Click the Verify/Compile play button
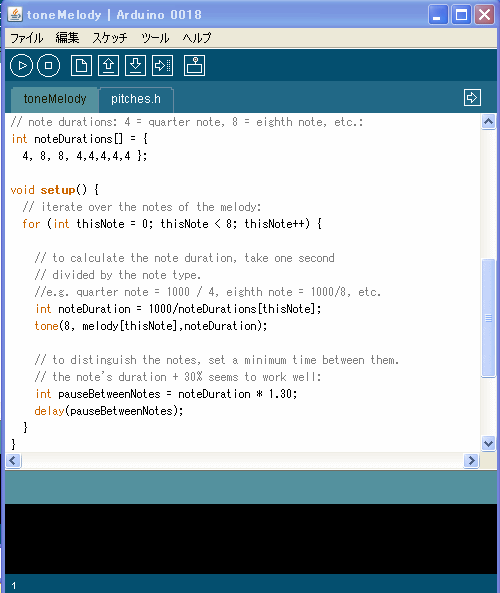500x593 pixels. coord(21,65)
